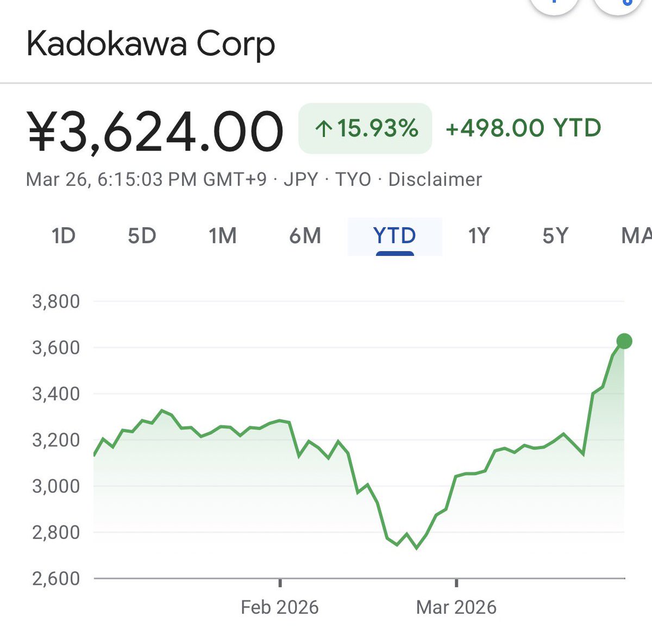This screenshot has height=644, width=652.
Task: Choose the MAX range tab
Action: pyautogui.click(x=637, y=236)
